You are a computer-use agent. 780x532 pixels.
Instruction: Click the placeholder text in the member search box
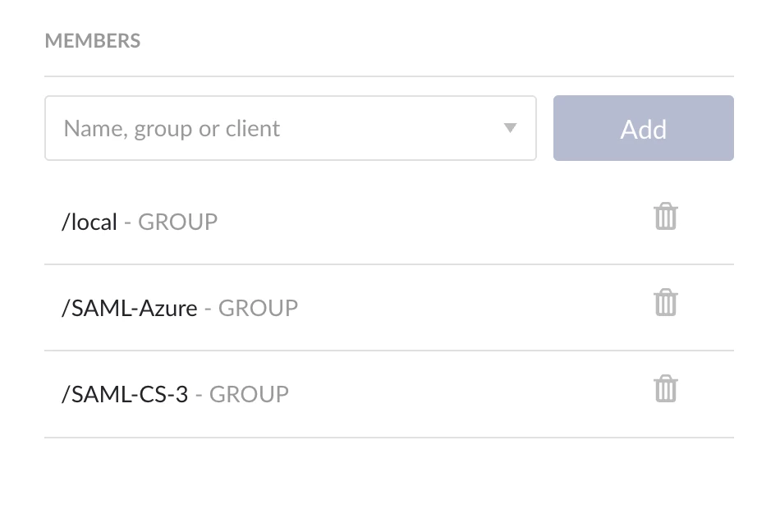tap(172, 129)
